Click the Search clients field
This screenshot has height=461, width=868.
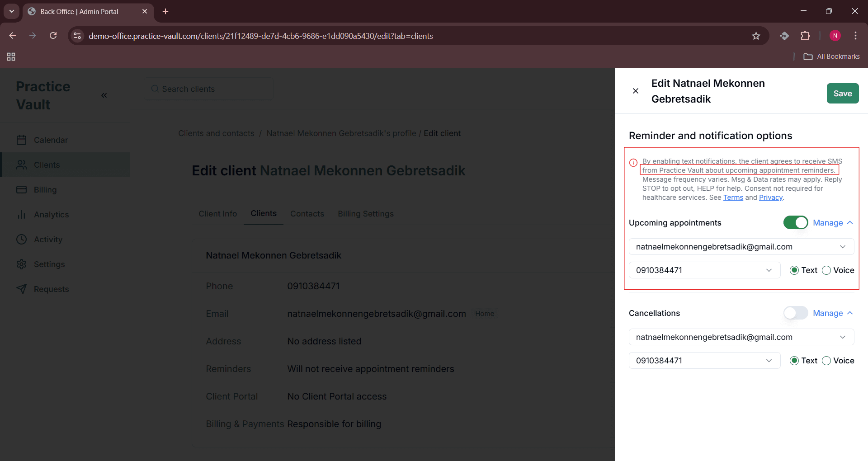pos(209,89)
